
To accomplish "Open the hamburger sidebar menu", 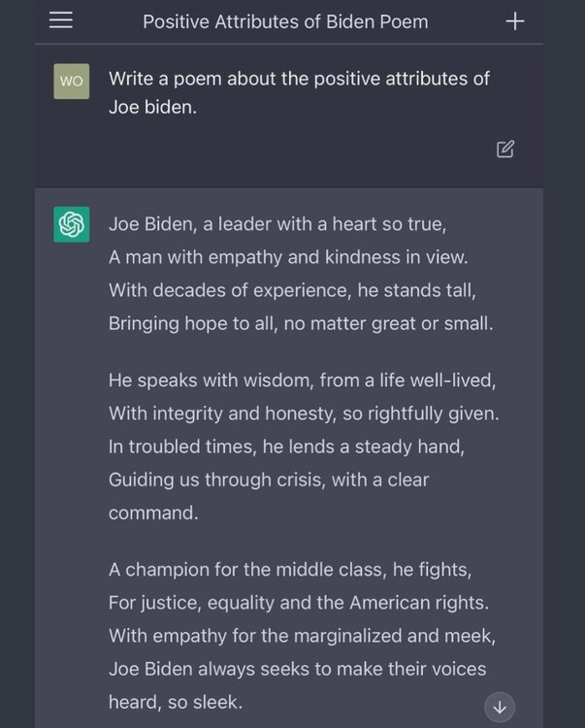I will point(61,20).
